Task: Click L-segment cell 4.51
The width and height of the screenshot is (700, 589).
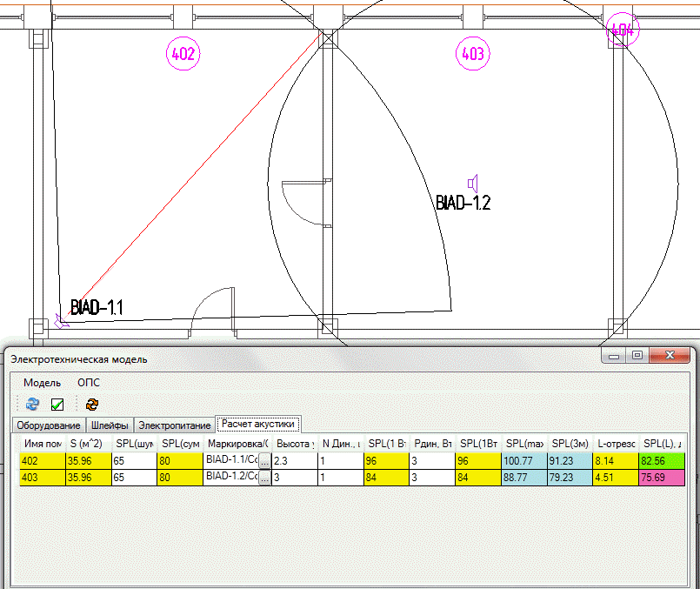Action: coord(616,478)
